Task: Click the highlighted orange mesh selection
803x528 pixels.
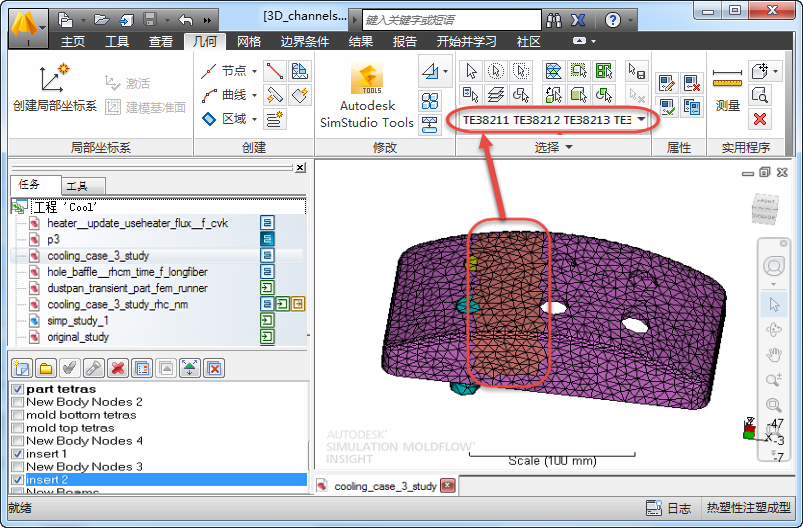Action: [x=507, y=302]
